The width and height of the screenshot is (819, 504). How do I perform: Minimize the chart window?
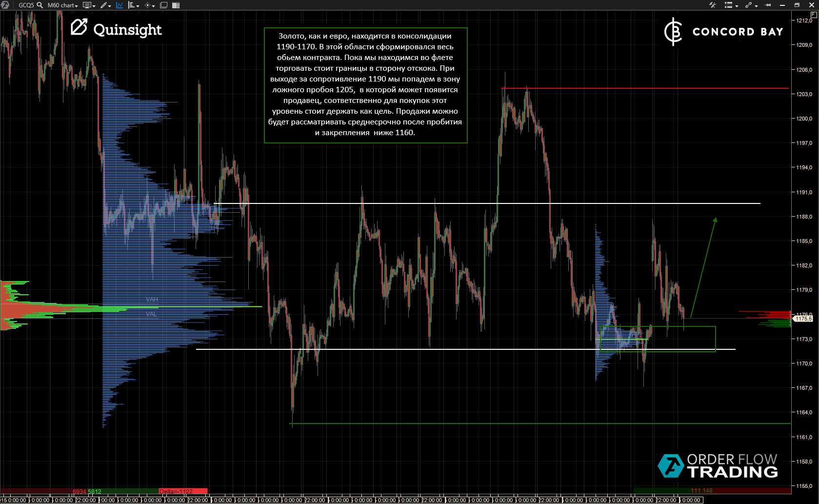[x=782, y=5]
